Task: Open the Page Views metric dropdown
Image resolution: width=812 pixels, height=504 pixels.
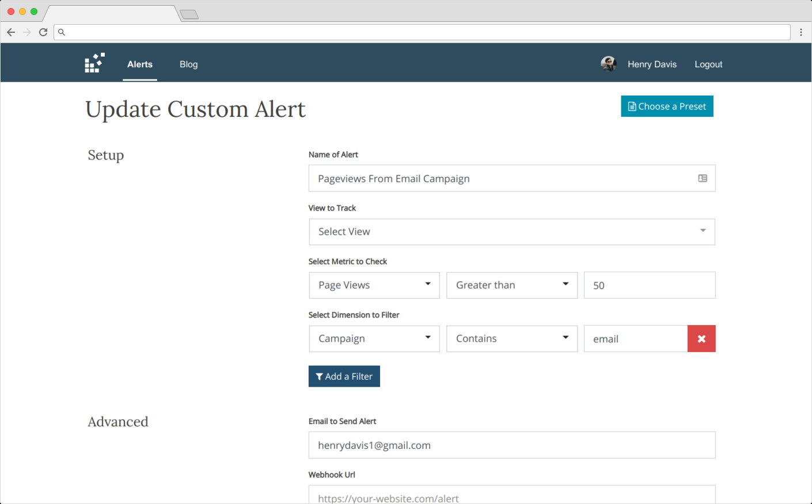Action: (374, 285)
